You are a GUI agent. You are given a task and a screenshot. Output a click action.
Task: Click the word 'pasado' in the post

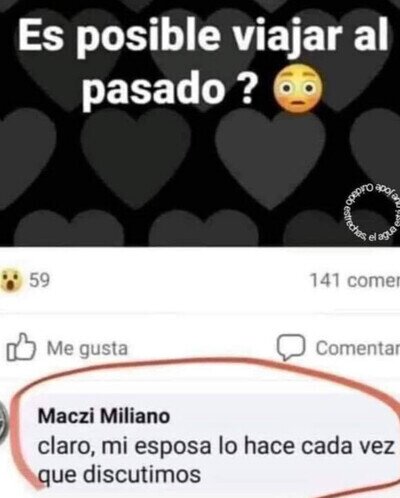pos(153,89)
